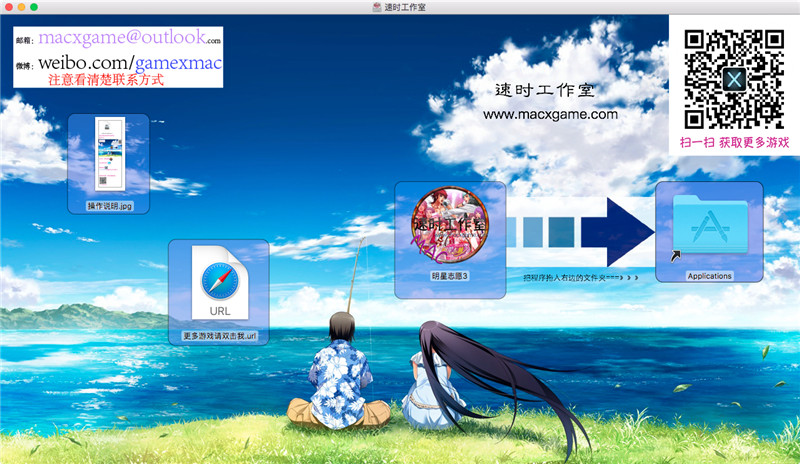This screenshot has width=800, height=464.
Task: Select the Applications folder shortcut icon
Action: [x=710, y=225]
